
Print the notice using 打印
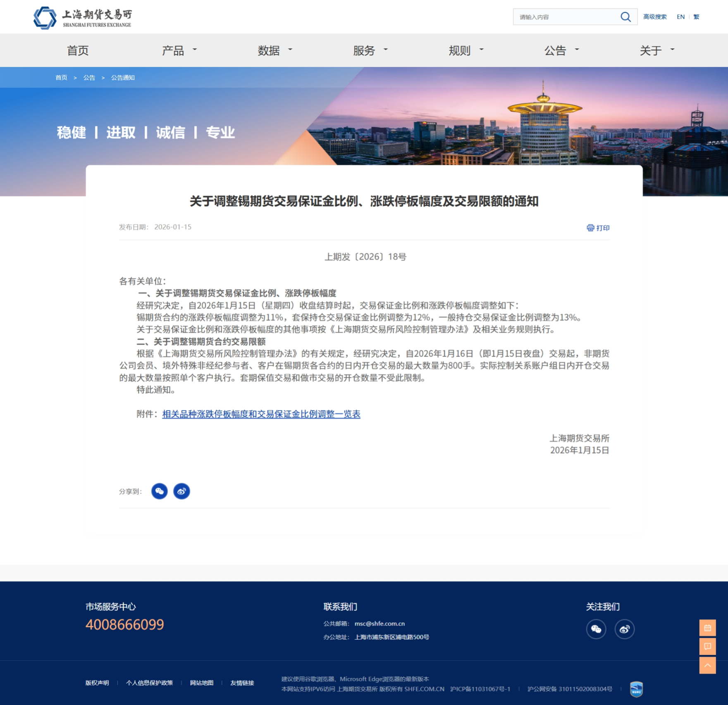598,228
